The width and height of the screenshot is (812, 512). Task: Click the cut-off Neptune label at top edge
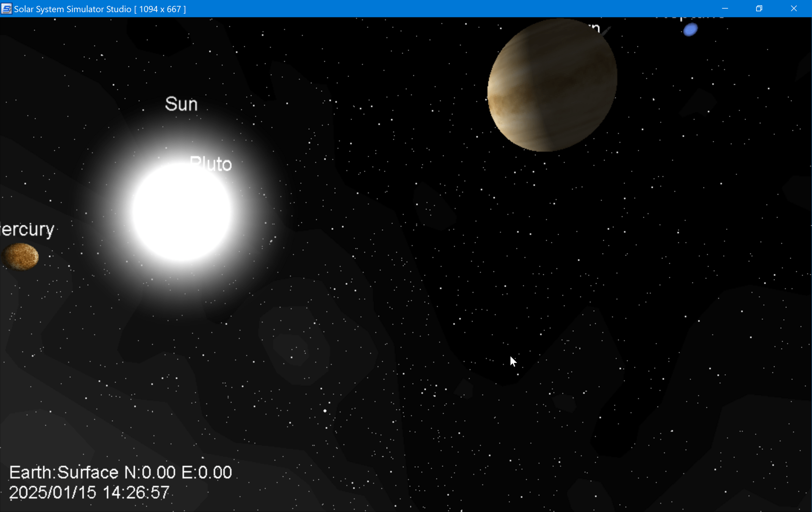tap(690, 18)
